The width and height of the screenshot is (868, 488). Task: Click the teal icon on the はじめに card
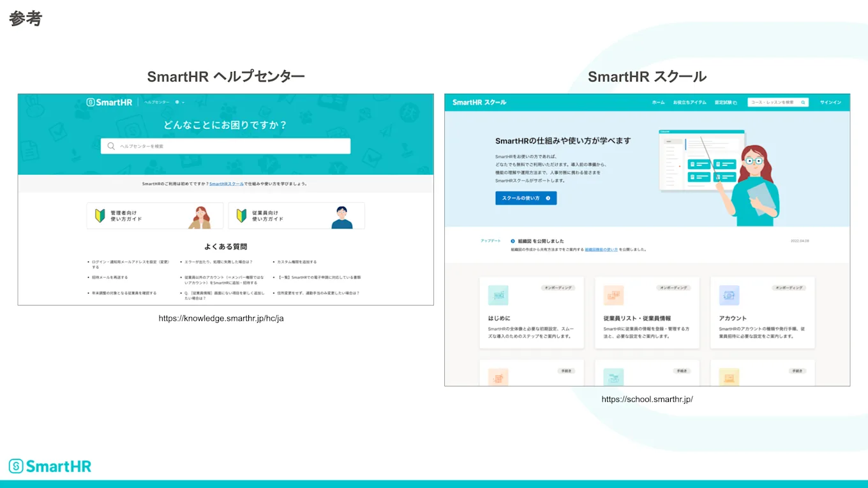pos(498,295)
